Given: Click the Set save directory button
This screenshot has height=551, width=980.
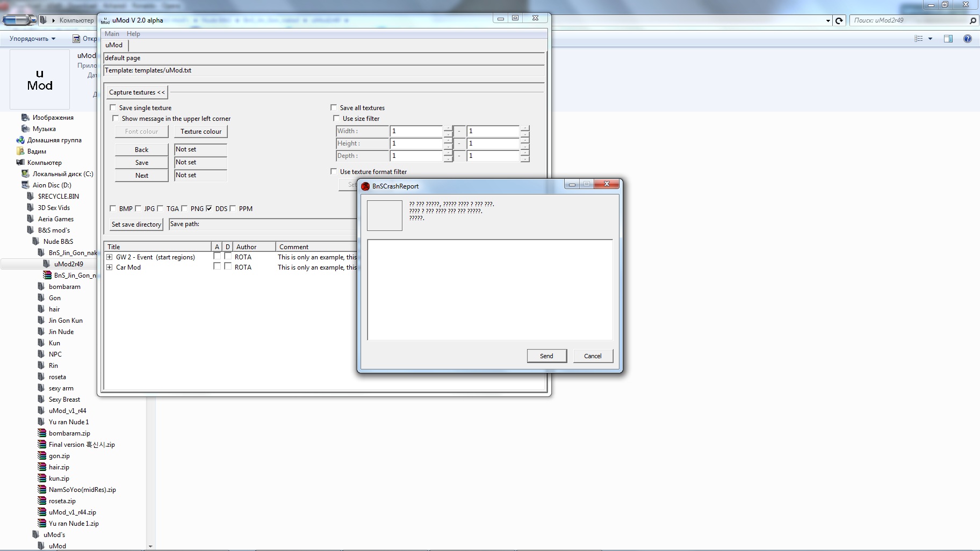Looking at the screenshot, I should pyautogui.click(x=136, y=224).
